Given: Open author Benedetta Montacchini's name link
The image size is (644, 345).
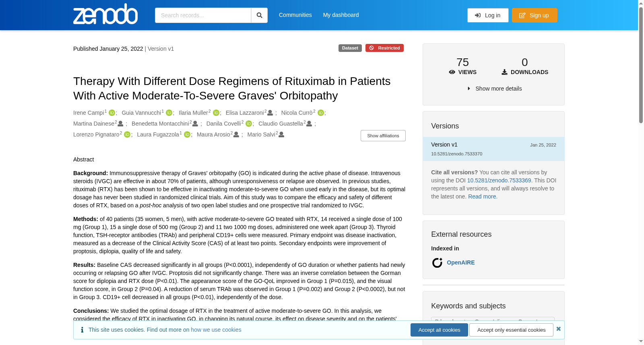Looking at the screenshot, I should coord(160,124).
